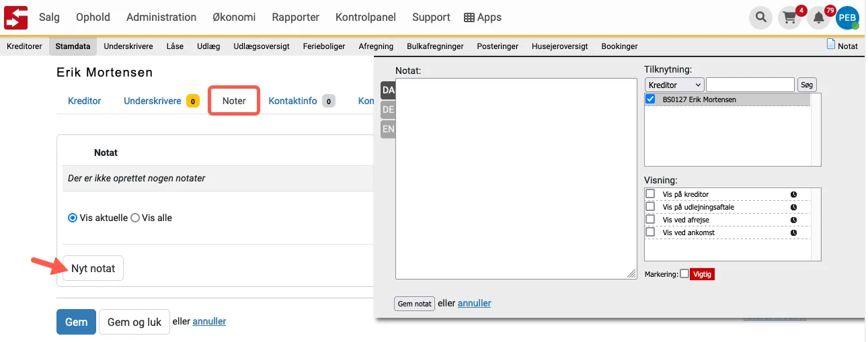Uncheck BS0127 Erik Mortensen association
Viewport: 868px width, 342px height.
click(x=650, y=99)
